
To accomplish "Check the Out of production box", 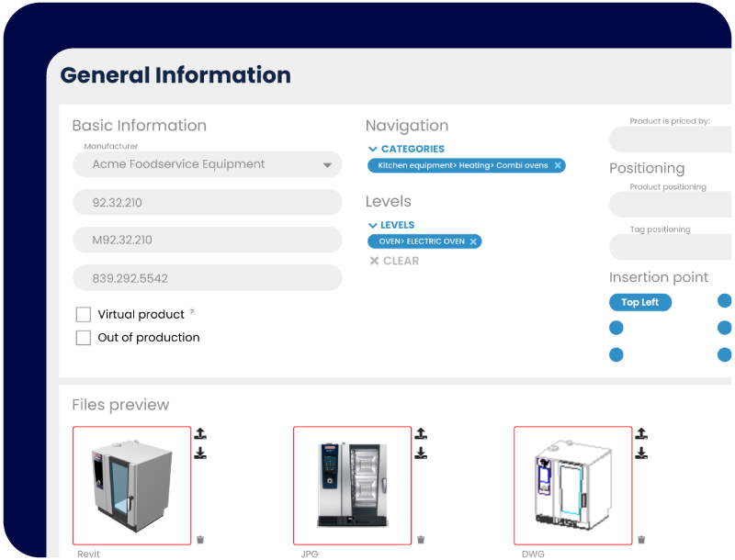I will (x=84, y=338).
